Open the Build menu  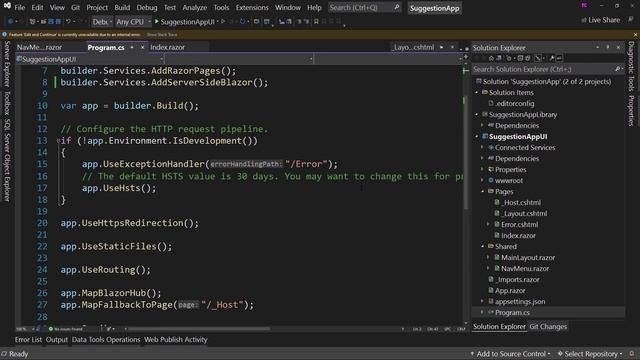click(x=122, y=7)
